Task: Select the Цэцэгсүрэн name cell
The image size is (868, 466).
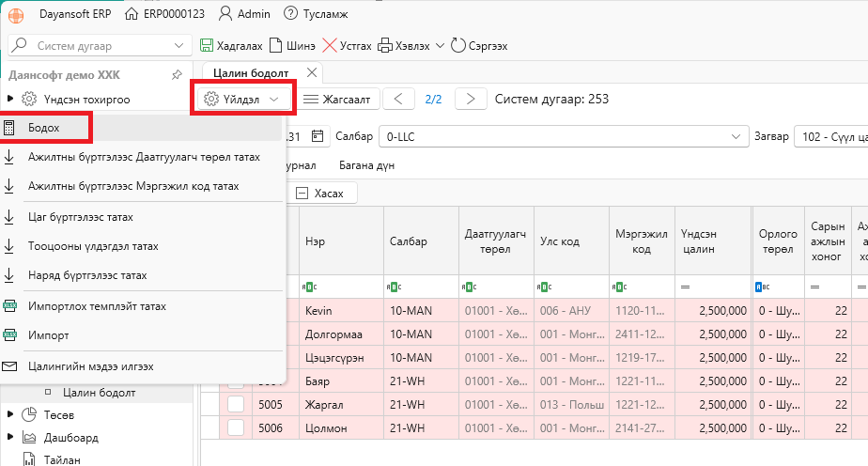Action: 341,358
